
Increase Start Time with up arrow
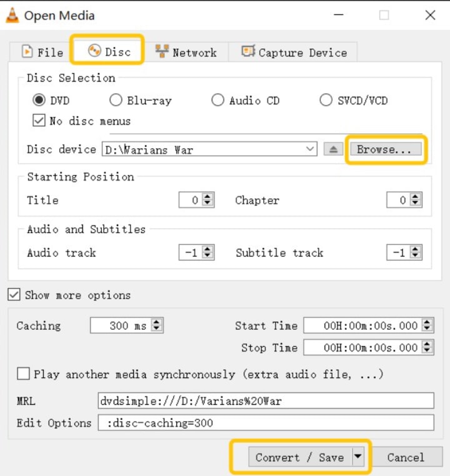coord(427,322)
